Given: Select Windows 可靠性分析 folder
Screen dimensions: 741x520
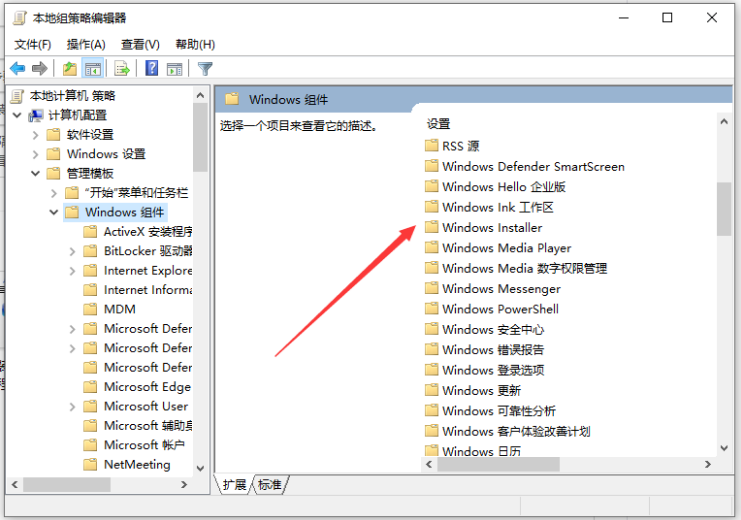Looking at the screenshot, I should (490, 410).
